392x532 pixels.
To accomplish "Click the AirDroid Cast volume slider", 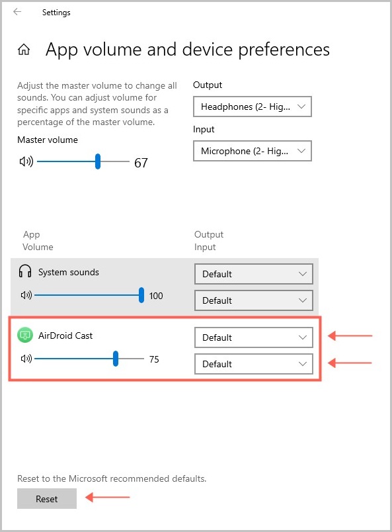I will [x=115, y=359].
